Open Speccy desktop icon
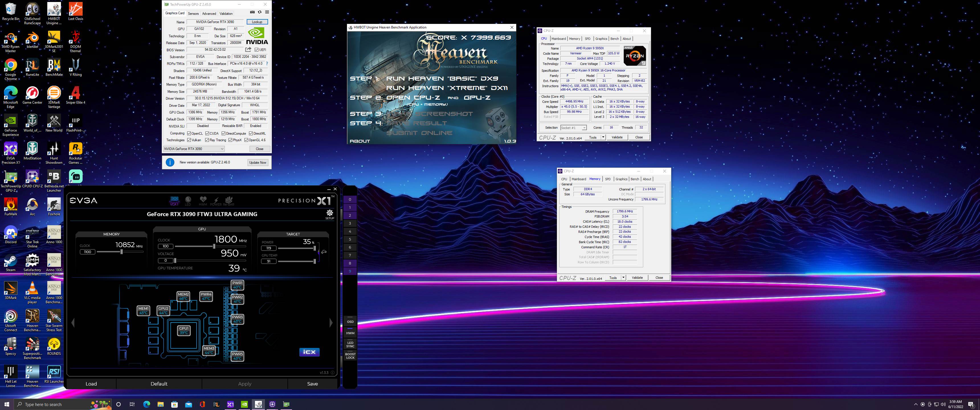The width and height of the screenshot is (980, 410). click(11, 347)
